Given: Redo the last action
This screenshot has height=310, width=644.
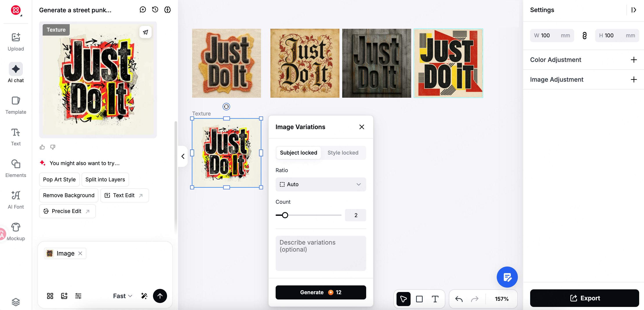Looking at the screenshot, I should click(x=475, y=299).
